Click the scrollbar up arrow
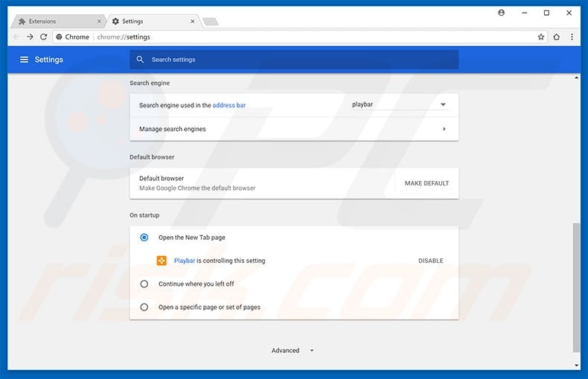The width and height of the screenshot is (588, 379). tap(576, 77)
